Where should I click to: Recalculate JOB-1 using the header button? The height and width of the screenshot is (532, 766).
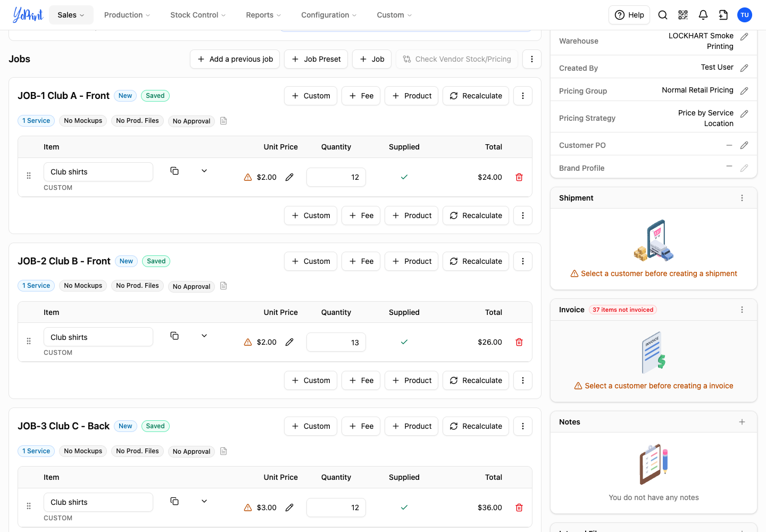click(x=476, y=96)
